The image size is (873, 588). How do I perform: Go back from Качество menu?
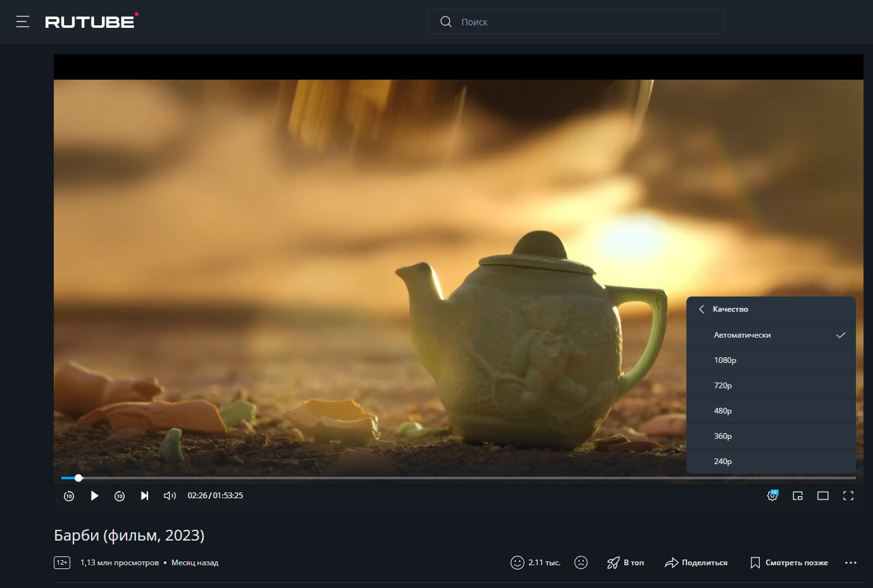coord(702,309)
